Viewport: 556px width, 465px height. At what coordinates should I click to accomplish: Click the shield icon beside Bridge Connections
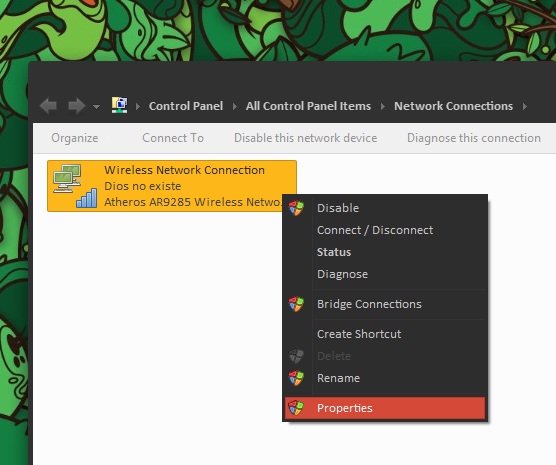(296, 304)
